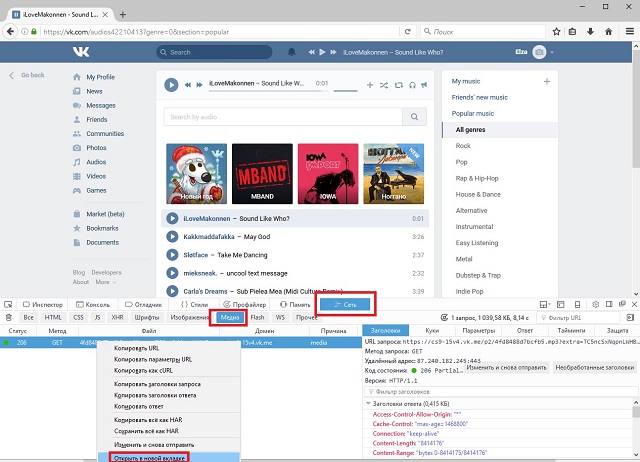Seek on the track progress bar
Viewport: 640px width, 462px height.
click(268, 91)
